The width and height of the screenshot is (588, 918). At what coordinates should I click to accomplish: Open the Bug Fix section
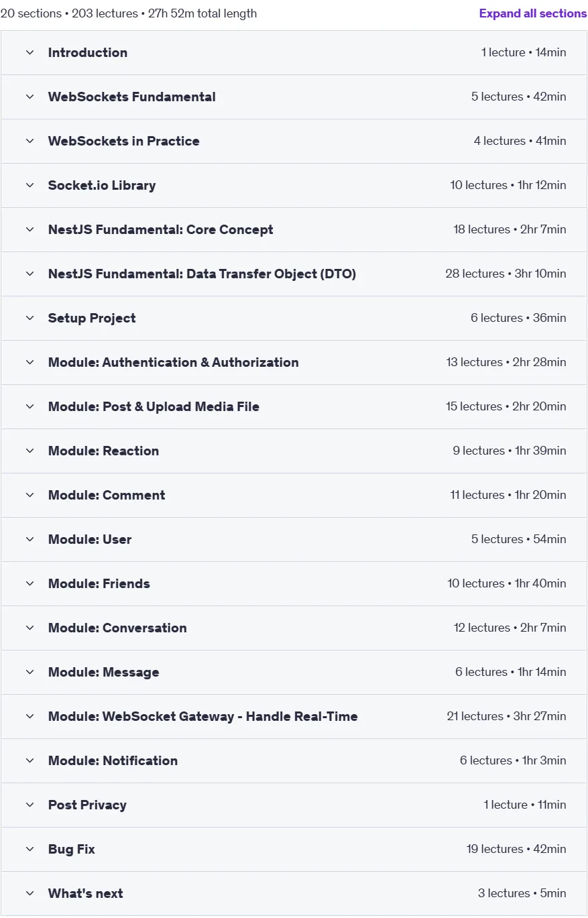click(294, 849)
